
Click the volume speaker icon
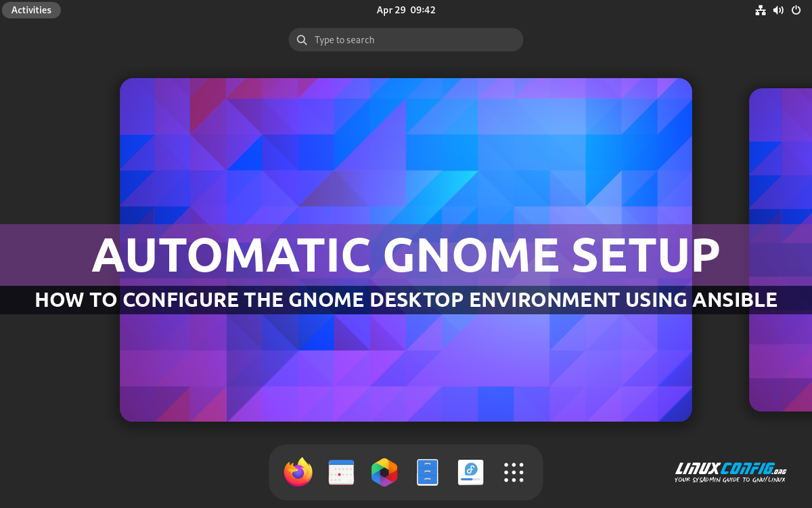point(778,10)
